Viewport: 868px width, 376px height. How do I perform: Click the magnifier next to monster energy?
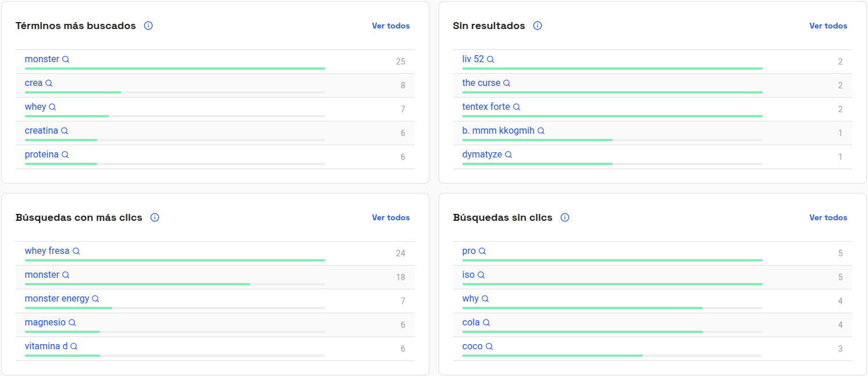pos(95,299)
